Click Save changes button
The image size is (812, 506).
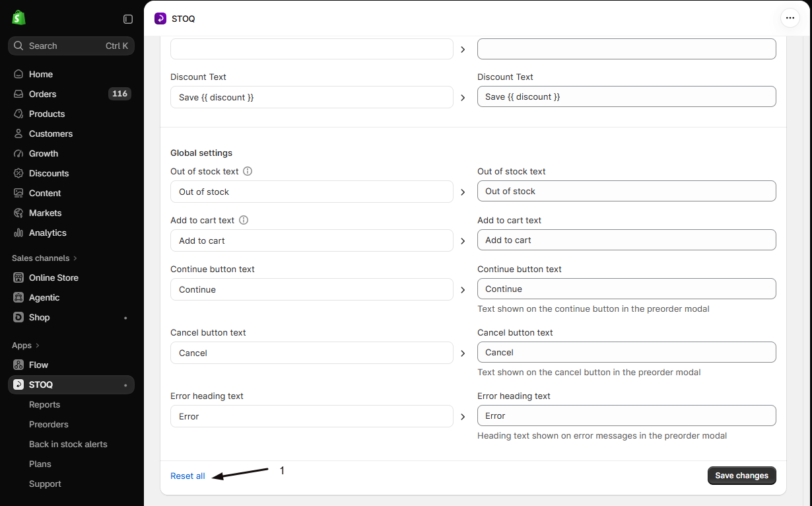pyautogui.click(x=742, y=476)
